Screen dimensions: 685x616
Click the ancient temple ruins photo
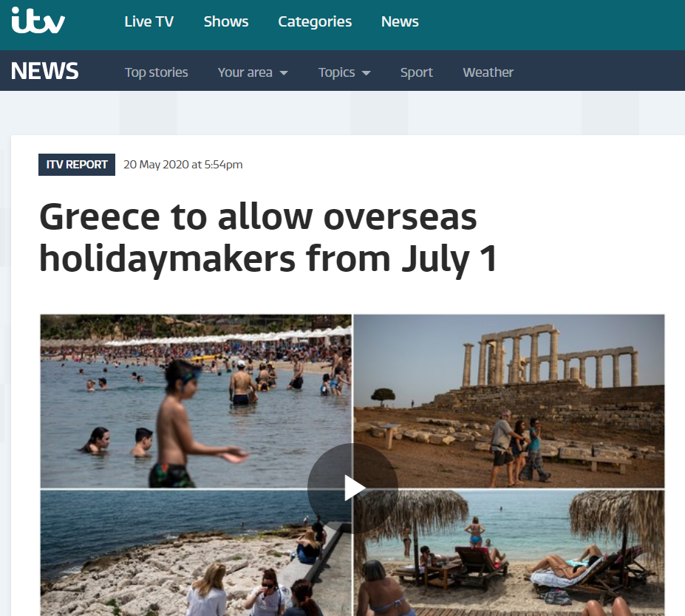click(509, 401)
